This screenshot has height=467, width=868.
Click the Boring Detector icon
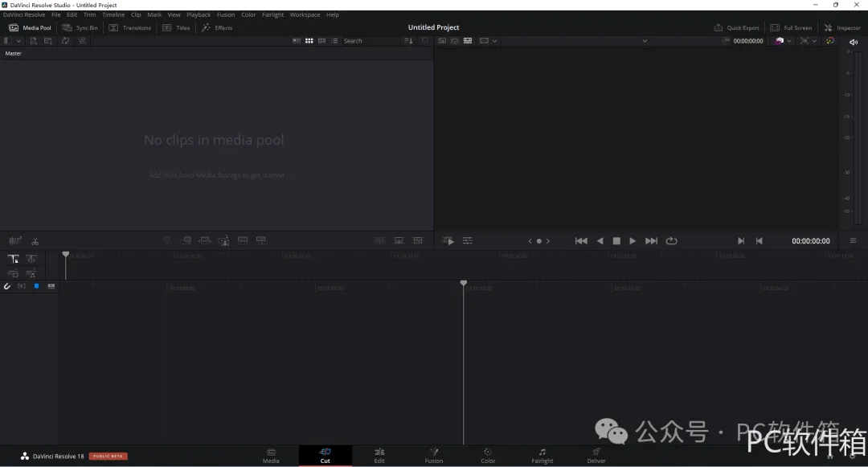15,240
